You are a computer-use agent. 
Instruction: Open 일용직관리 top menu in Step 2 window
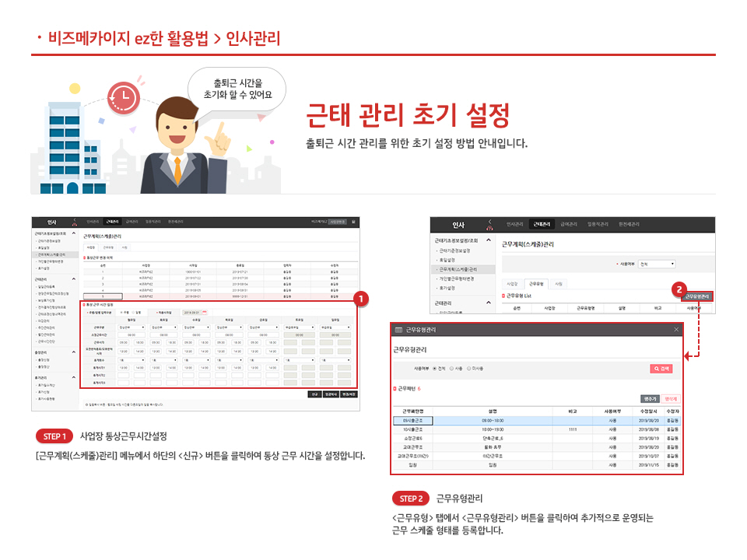click(x=598, y=224)
